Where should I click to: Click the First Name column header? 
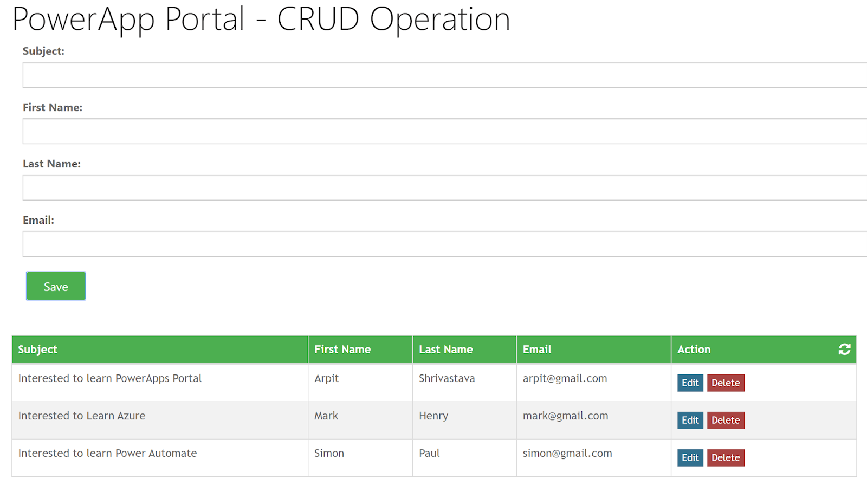click(x=360, y=350)
